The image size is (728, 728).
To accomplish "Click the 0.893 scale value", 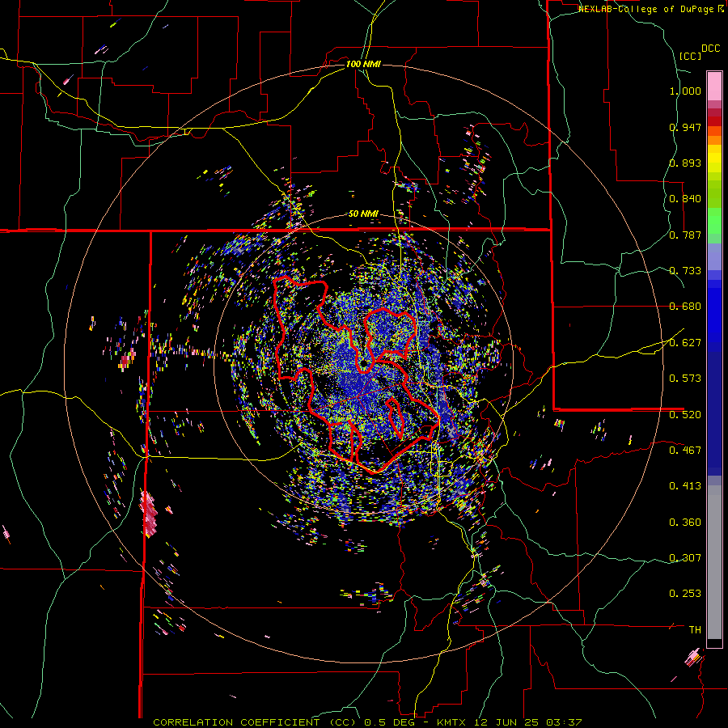I will click(x=685, y=163).
